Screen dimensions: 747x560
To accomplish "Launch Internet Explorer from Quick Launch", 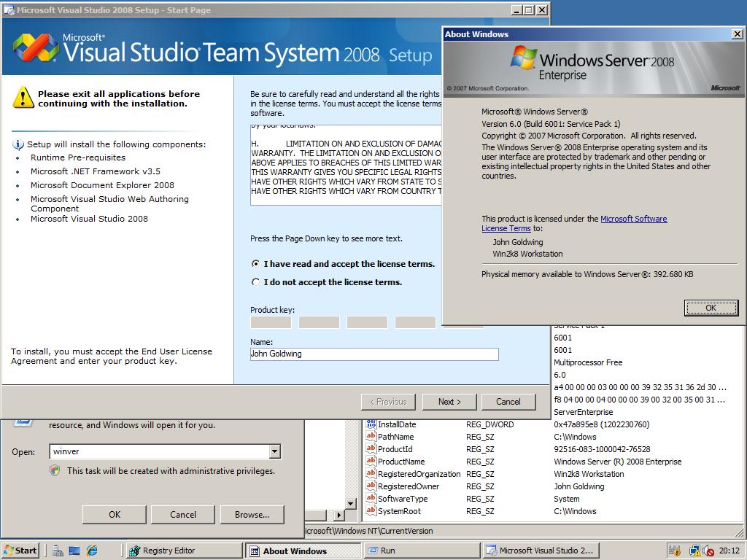I will pos(91,551).
